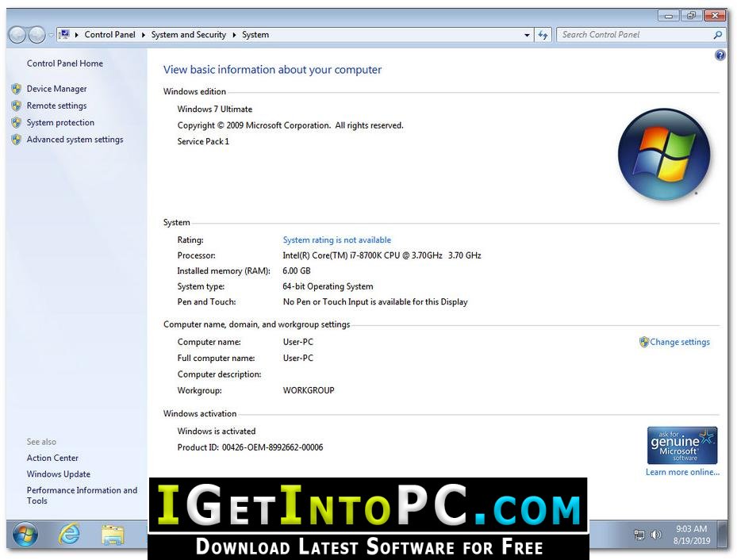This screenshot has width=737, height=560.
Task: Click the Change settings shield icon
Action: [x=644, y=342]
